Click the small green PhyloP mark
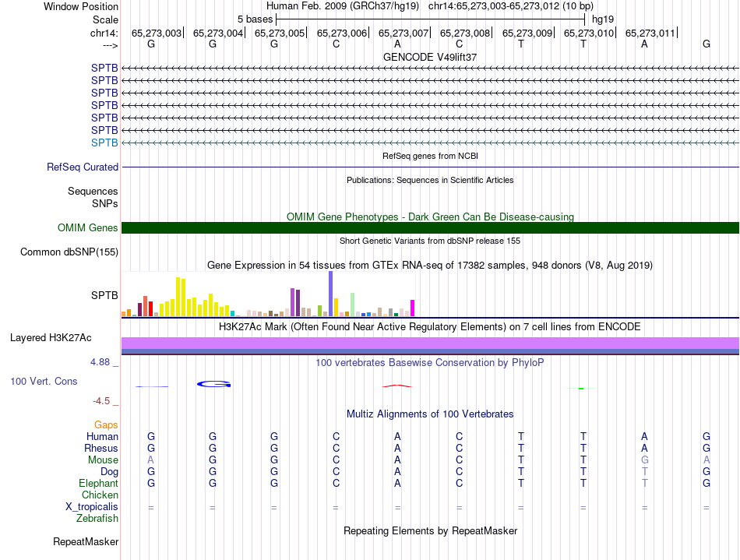The image size is (740, 560). click(x=581, y=389)
